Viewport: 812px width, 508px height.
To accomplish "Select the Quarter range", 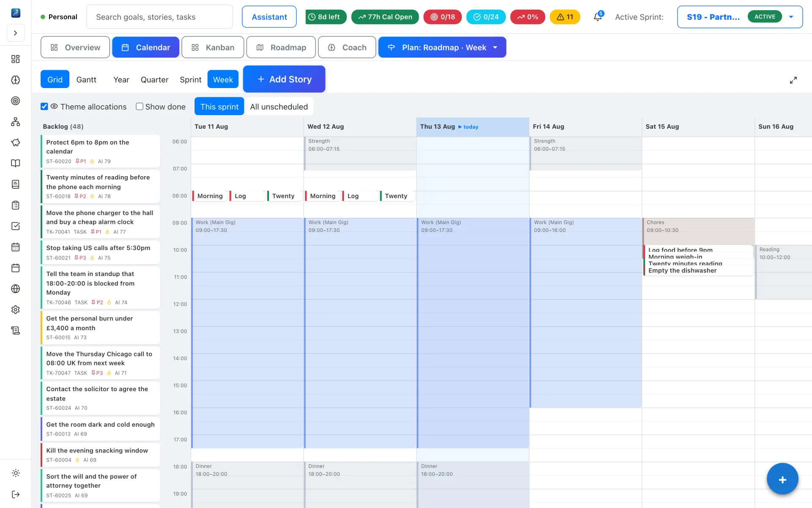I will click(154, 80).
